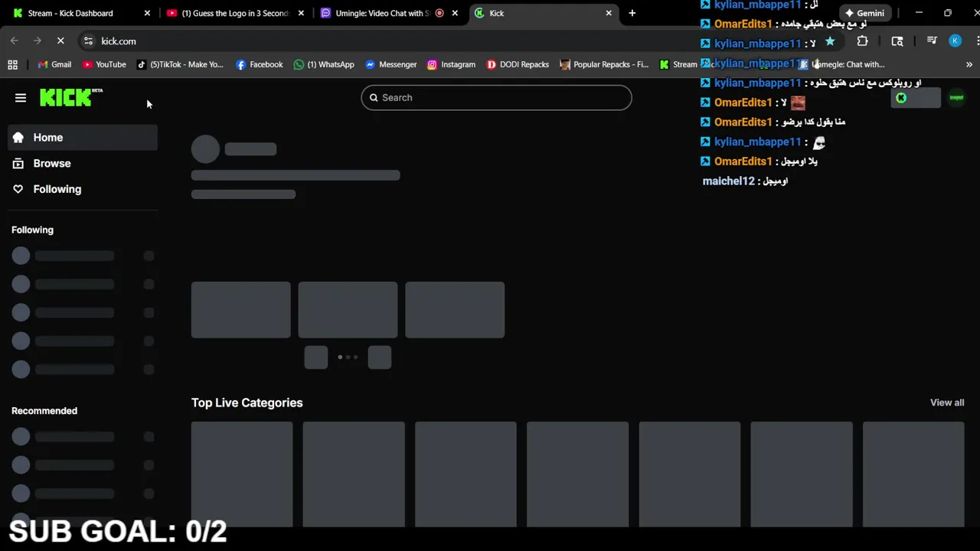
Task: Open the browser apps grid
Action: tap(12, 64)
